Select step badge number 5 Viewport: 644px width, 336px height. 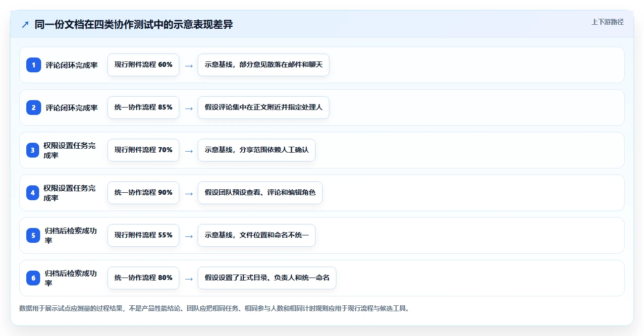click(34, 235)
